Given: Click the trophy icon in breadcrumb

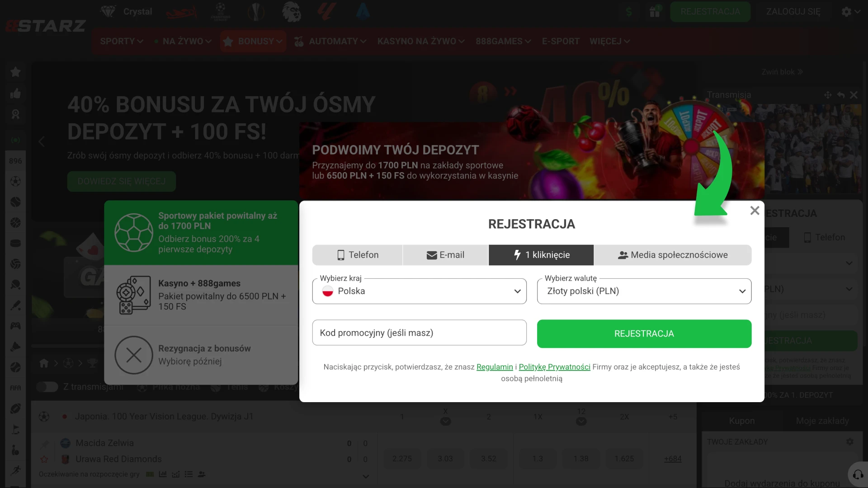Looking at the screenshot, I should [x=92, y=363].
